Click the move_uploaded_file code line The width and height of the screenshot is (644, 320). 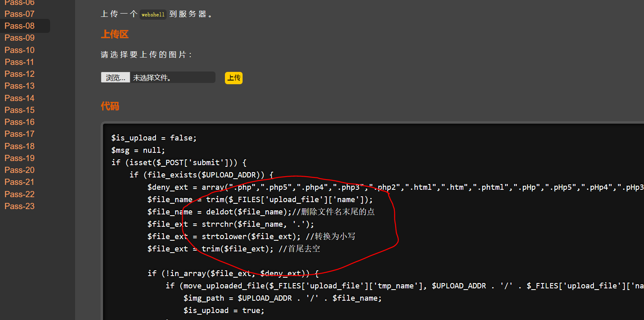[x=405, y=286]
